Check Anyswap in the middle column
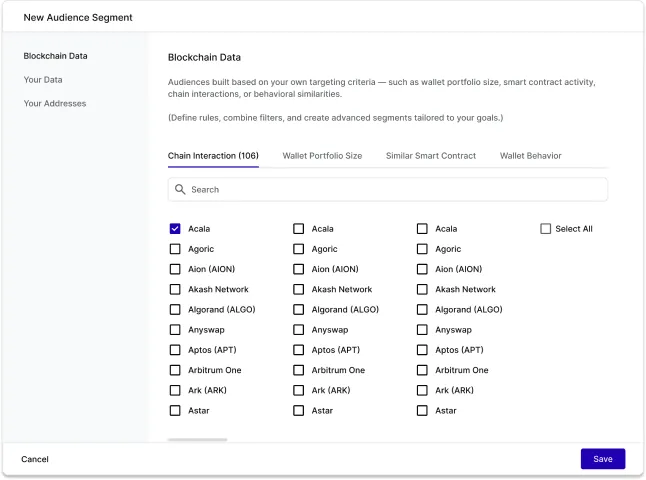 [299, 330]
